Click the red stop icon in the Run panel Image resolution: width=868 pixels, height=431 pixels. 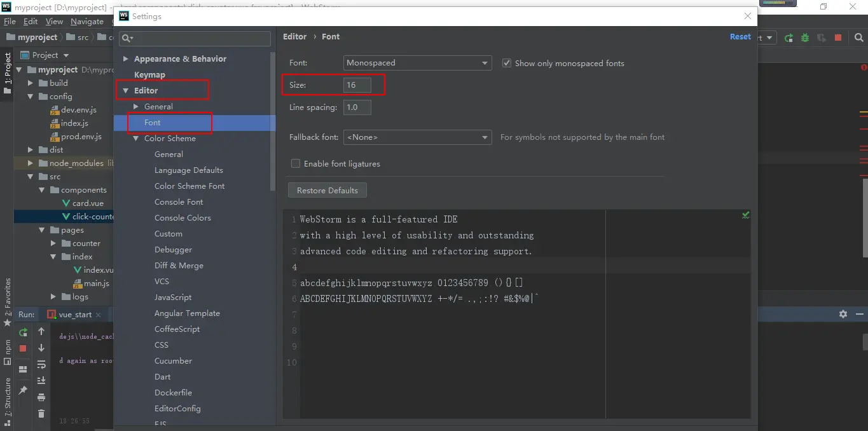pos(23,348)
